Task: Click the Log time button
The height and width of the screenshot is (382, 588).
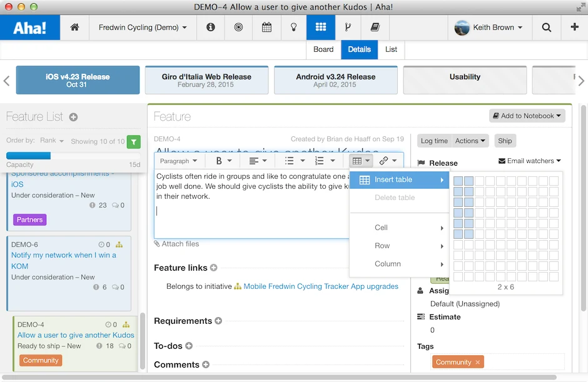Action: pos(434,141)
